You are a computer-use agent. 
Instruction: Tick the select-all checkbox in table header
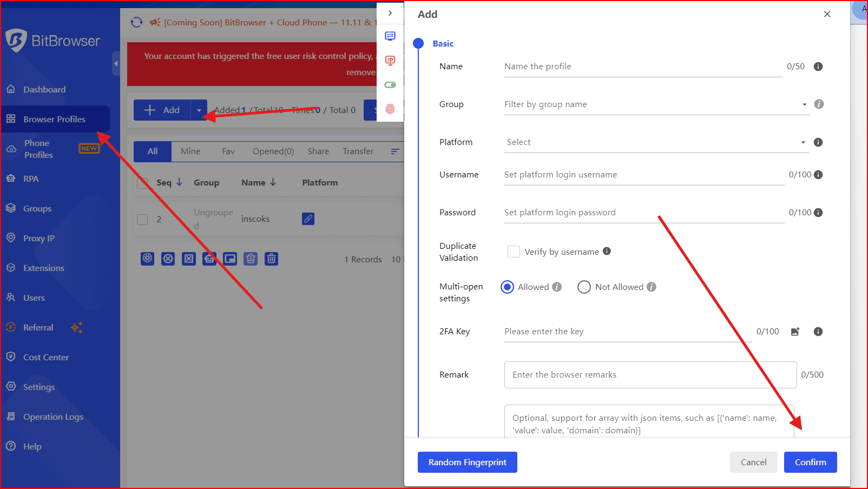point(142,183)
